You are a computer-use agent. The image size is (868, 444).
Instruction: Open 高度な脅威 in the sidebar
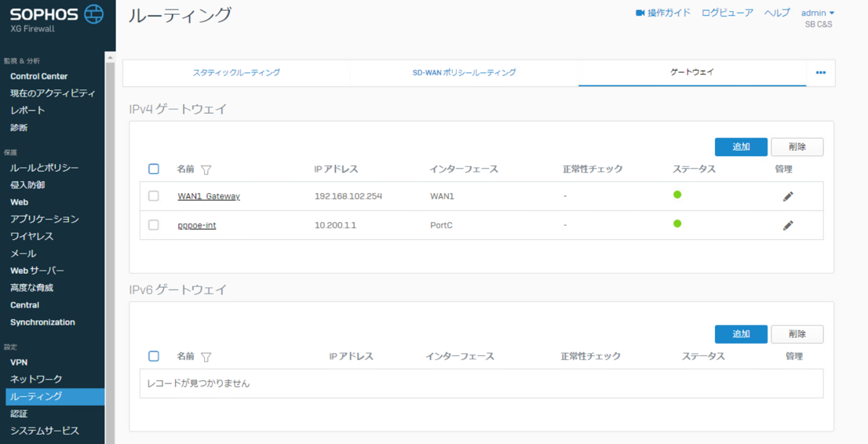[x=31, y=288]
